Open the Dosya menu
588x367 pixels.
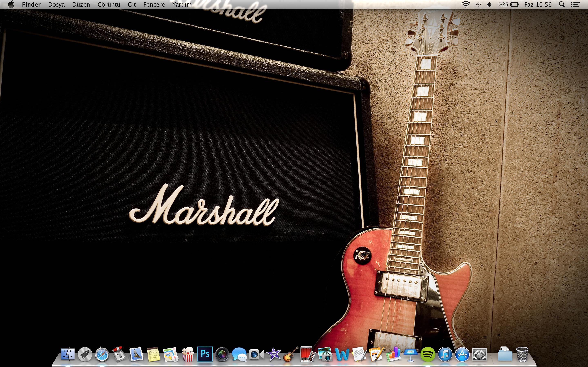click(x=56, y=4)
